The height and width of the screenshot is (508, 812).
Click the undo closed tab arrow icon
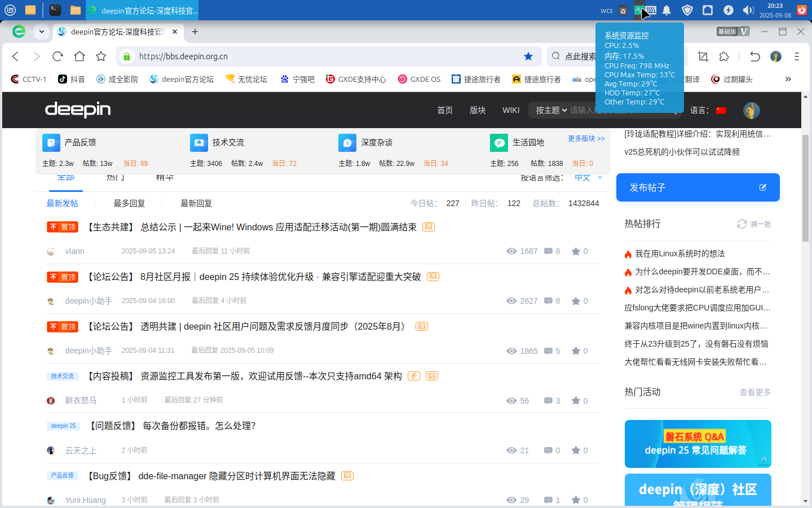(x=755, y=56)
